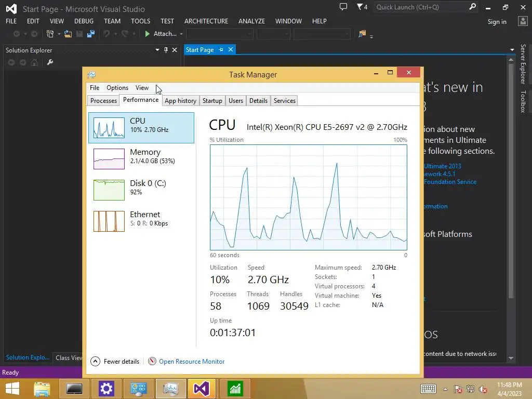The height and width of the screenshot is (399, 532).
Task: Open Solution Explorer properties wrench icon
Action: pyautogui.click(x=50, y=62)
